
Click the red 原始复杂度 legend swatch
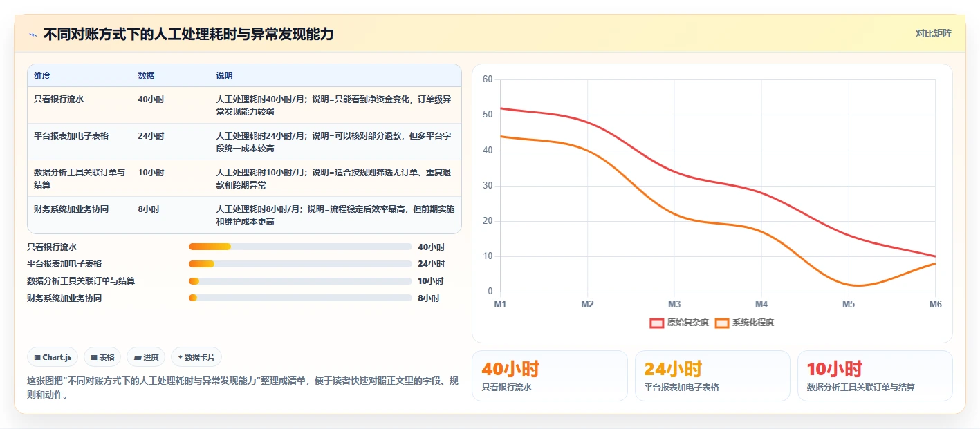(656, 323)
